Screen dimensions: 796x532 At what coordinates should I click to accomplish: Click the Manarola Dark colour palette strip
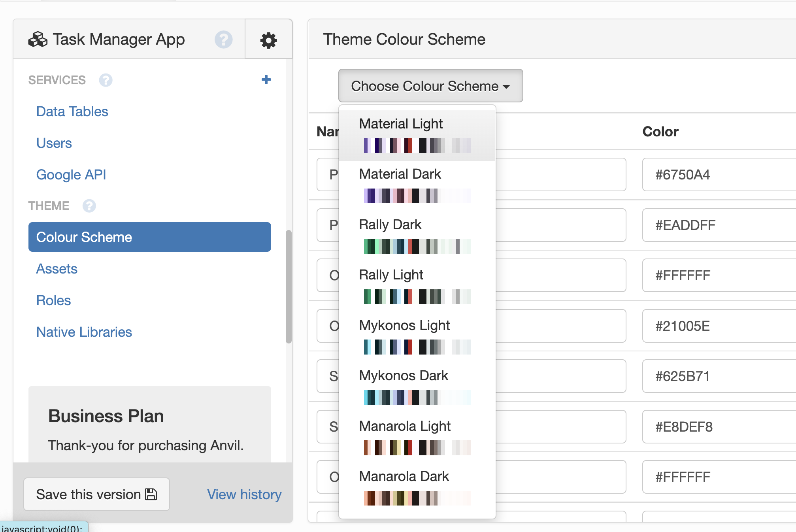(x=417, y=498)
